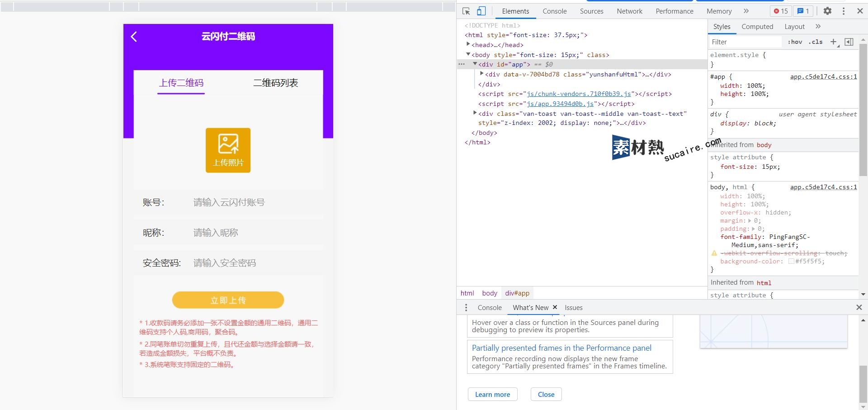Screen dimensions: 868x410
Task: Close the What's New tab
Action: pos(555,307)
